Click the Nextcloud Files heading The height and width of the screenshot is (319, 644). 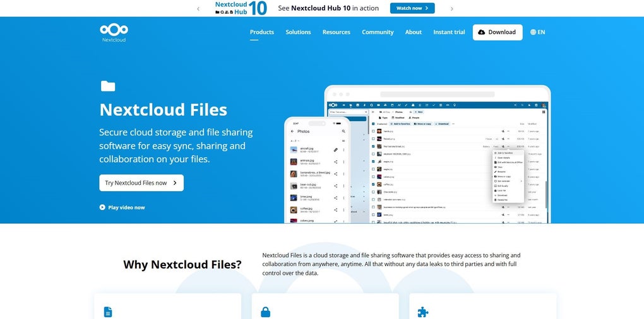click(164, 110)
